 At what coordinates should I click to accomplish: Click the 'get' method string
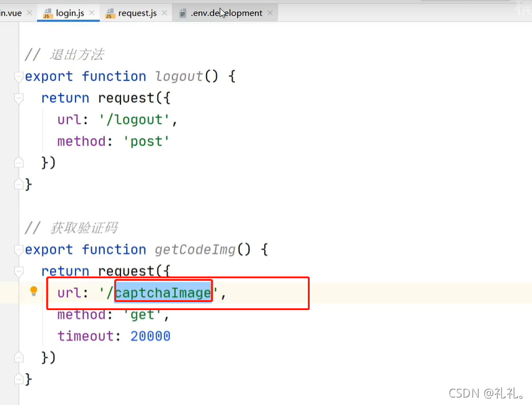click(x=142, y=315)
